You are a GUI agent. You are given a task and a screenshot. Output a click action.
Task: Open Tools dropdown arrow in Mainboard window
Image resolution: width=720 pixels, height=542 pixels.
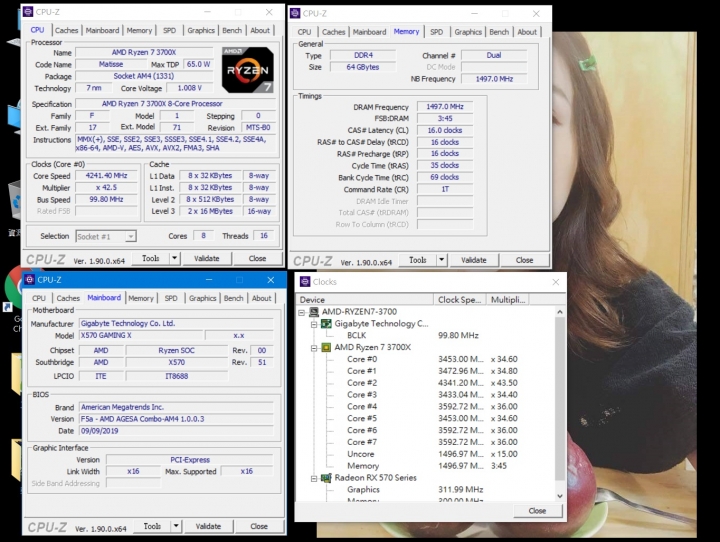[176, 526]
